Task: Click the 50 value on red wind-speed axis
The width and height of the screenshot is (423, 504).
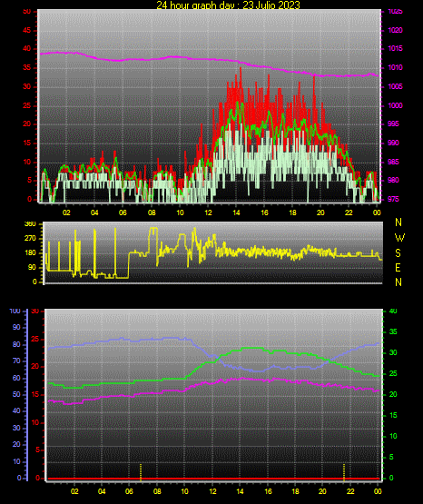Action: click(26, 12)
